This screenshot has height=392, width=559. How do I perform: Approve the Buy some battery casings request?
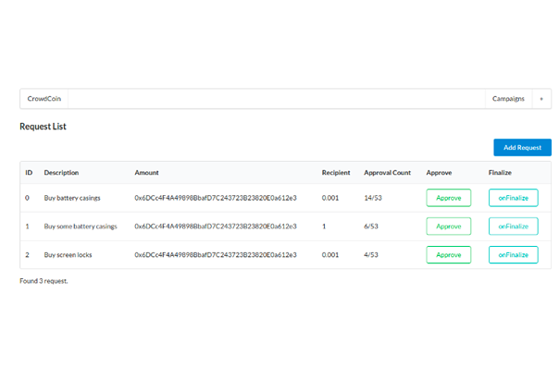point(448,227)
